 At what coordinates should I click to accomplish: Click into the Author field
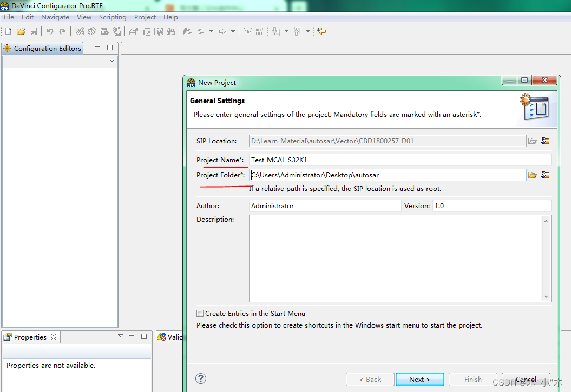(325, 206)
